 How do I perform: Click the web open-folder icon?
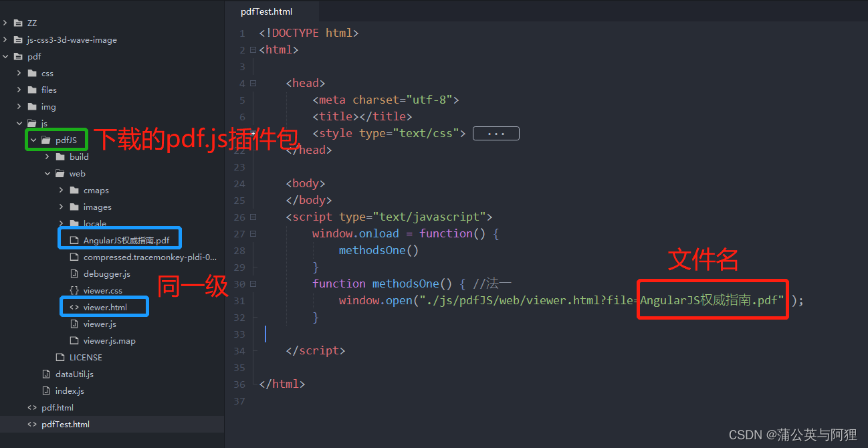[x=60, y=173]
